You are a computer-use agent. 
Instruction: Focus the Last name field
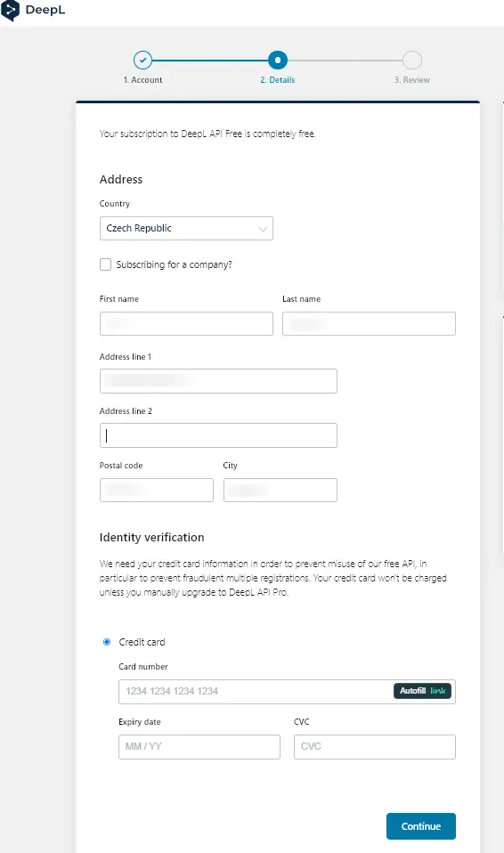(369, 324)
